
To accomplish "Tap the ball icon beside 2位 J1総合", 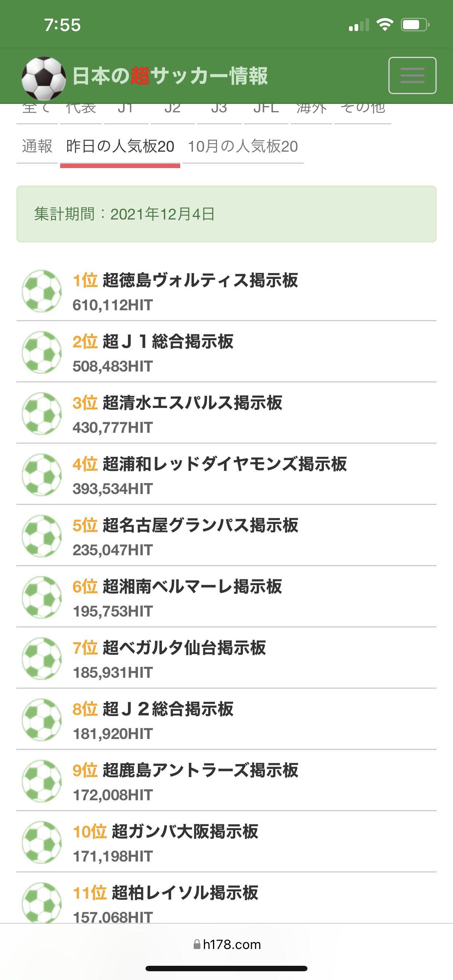I will (42, 352).
